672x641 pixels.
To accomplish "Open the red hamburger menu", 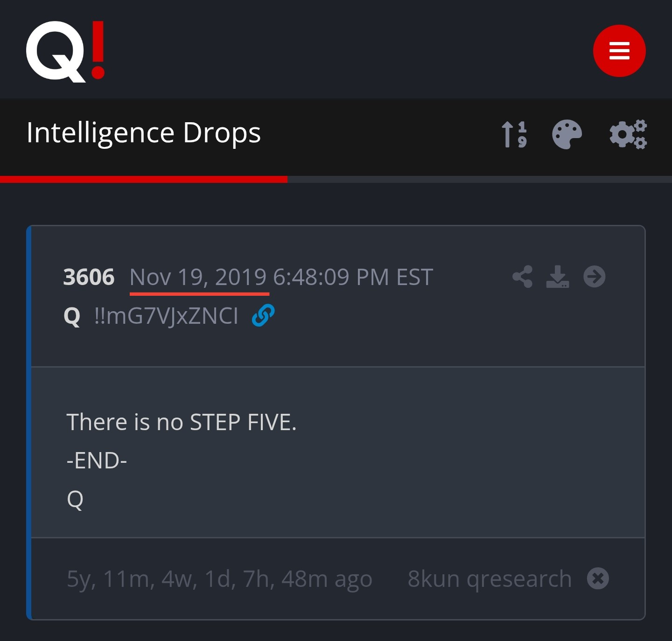I will tap(619, 51).
